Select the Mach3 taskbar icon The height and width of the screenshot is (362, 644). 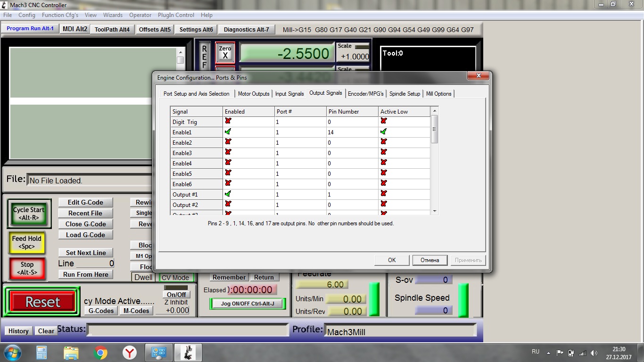tap(188, 353)
